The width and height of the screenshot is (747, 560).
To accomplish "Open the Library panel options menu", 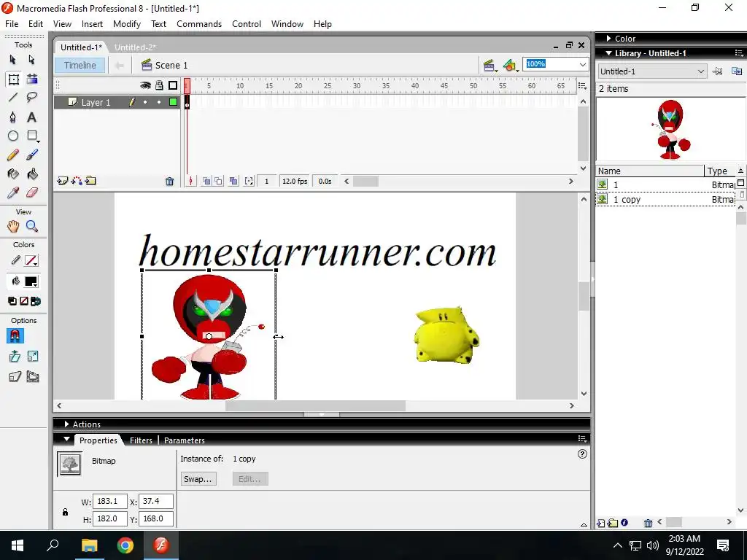I will (x=739, y=53).
